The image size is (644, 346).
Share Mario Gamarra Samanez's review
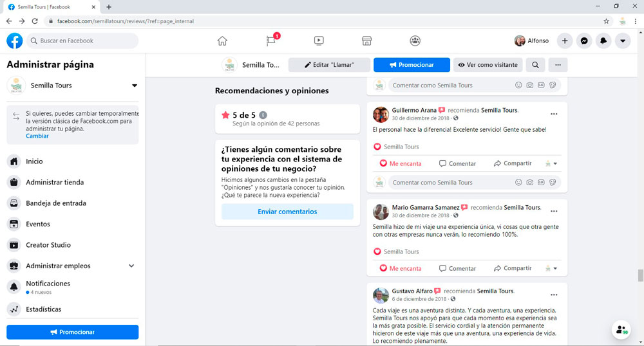click(513, 268)
